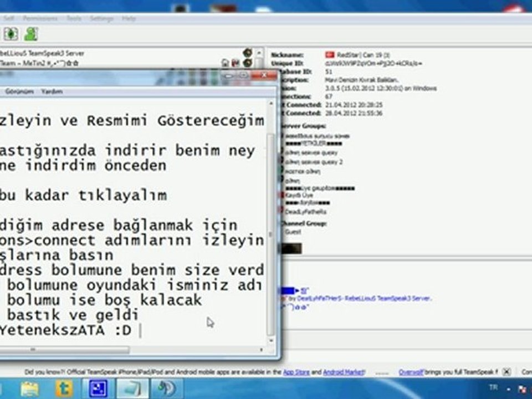Screen dimensions: 532x399
Task: Select the TeamSpeak3 Server tree row
Action: click(x=42, y=53)
